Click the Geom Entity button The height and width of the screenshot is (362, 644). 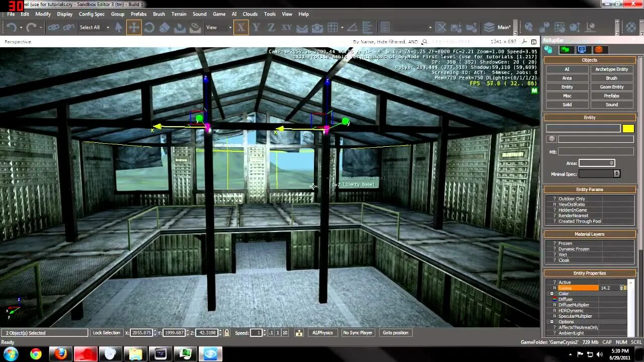[611, 87]
